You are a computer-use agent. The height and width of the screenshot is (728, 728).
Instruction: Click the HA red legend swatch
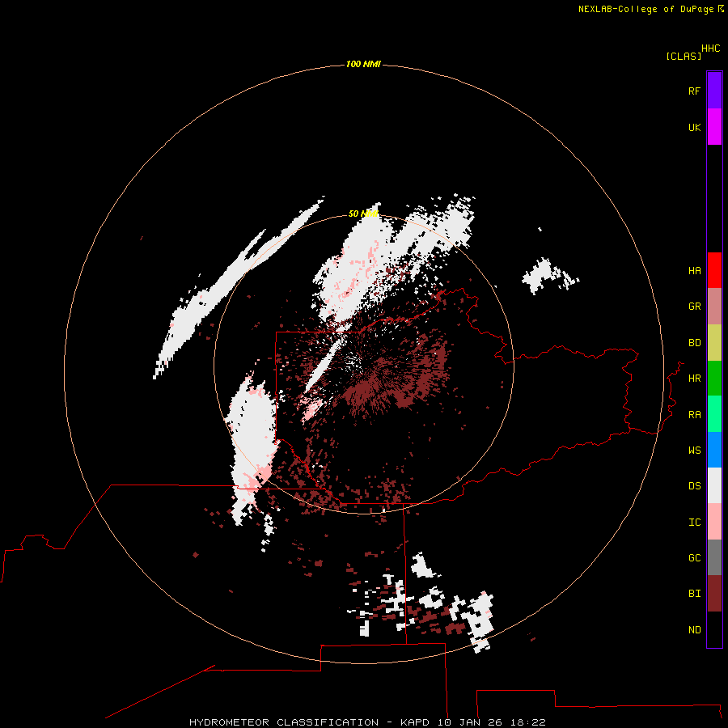pos(714,270)
